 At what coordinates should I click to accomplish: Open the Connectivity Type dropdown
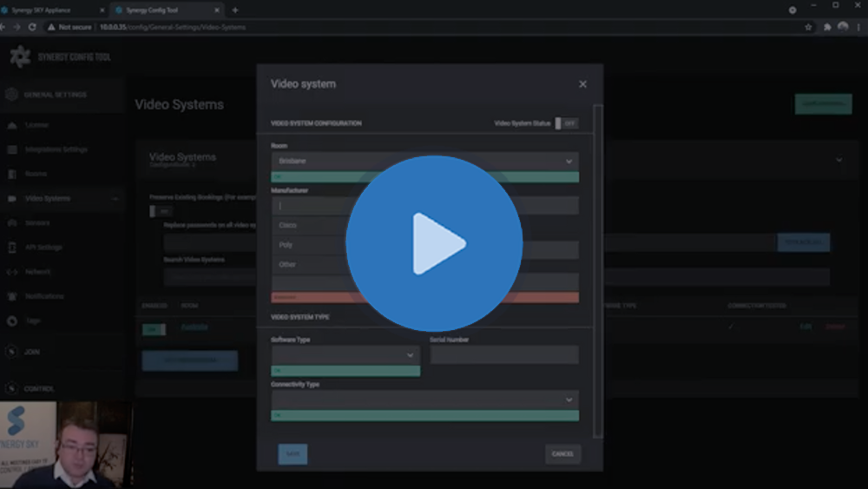(424, 400)
